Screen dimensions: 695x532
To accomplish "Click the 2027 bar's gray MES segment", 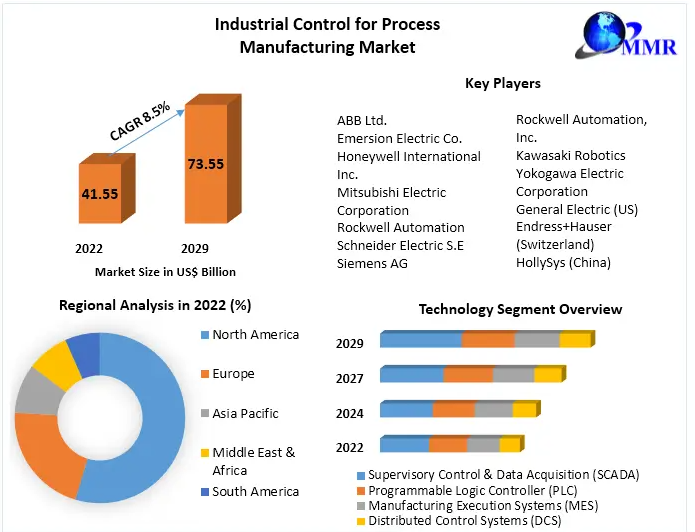I will pyautogui.click(x=514, y=375).
